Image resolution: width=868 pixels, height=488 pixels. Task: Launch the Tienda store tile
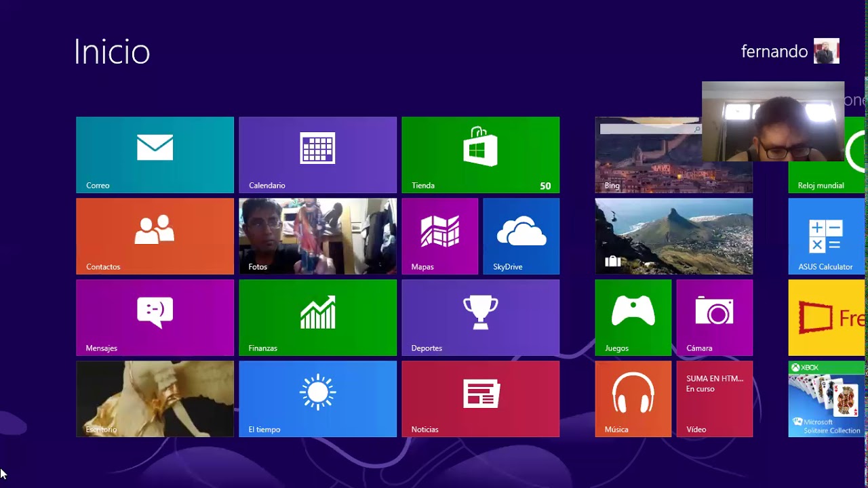point(480,155)
